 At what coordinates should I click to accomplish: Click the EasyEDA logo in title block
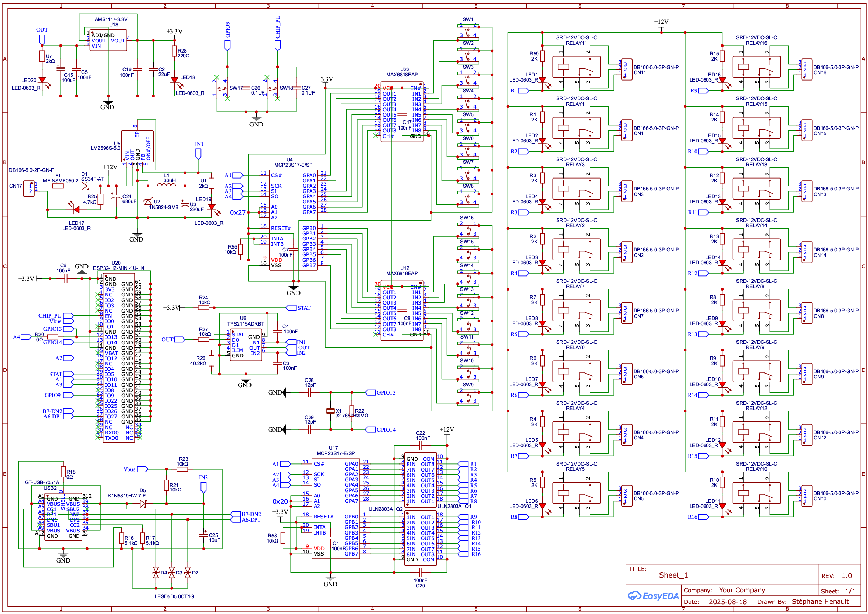(653, 596)
